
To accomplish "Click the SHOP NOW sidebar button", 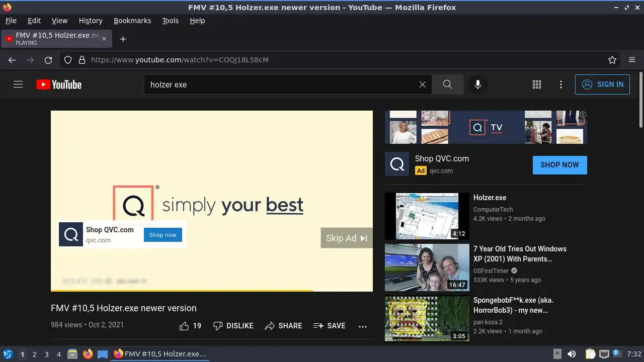I will point(559,165).
